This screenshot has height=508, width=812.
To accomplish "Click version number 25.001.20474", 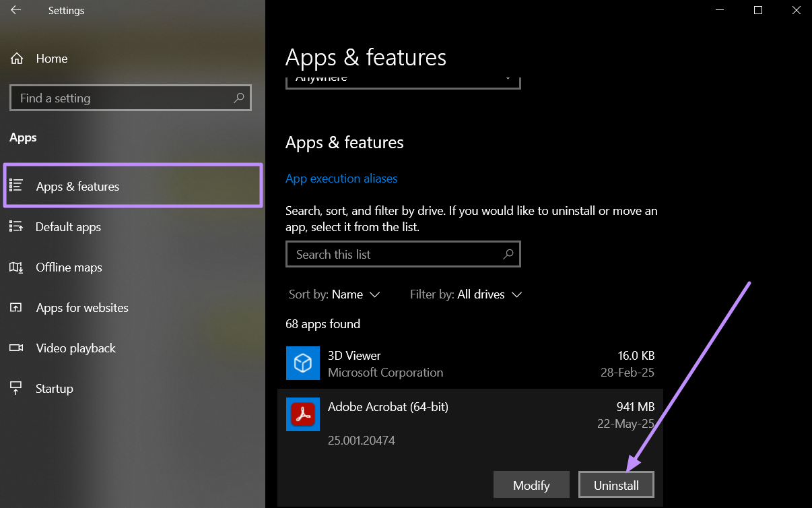I will coord(362,441).
